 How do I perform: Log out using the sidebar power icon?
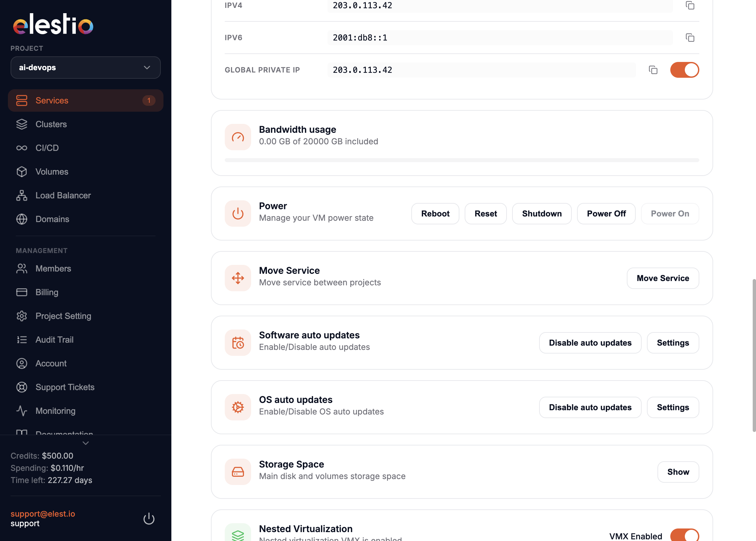coord(149,519)
